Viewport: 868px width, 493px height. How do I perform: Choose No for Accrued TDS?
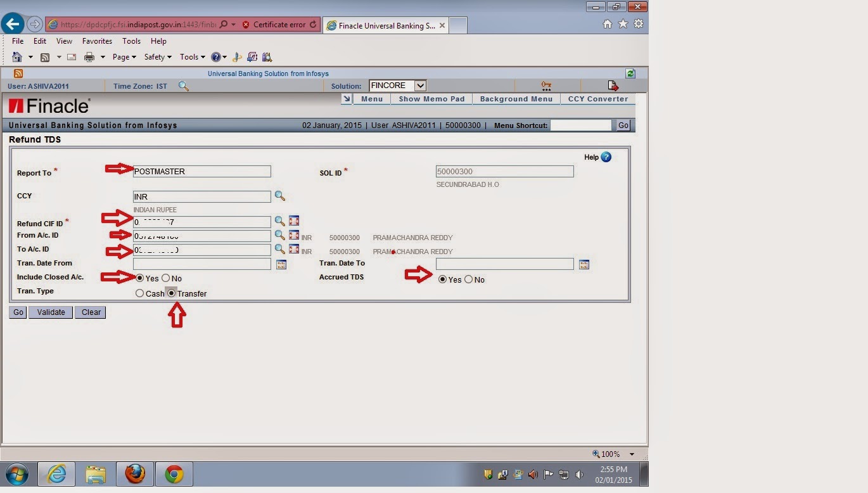(469, 279)
